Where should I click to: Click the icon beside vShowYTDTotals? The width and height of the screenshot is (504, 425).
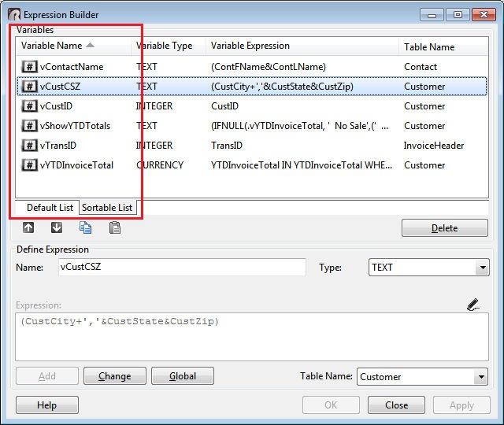pyautogui.click(x=28, y=126)
